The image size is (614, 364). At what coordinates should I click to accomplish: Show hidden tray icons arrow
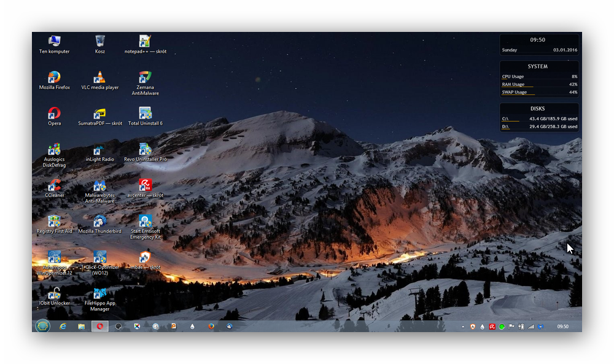click(x=463, y=327)
